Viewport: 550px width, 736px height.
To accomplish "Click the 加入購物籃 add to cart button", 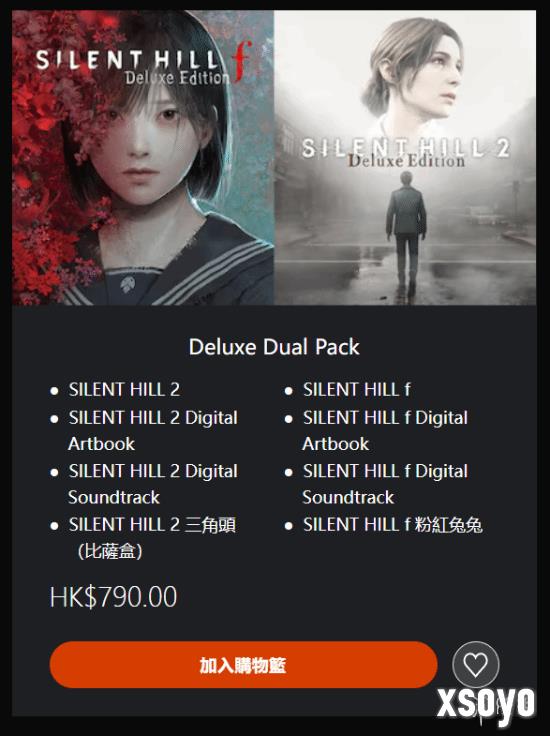I will pyautogui.click(x=243, y=665).
